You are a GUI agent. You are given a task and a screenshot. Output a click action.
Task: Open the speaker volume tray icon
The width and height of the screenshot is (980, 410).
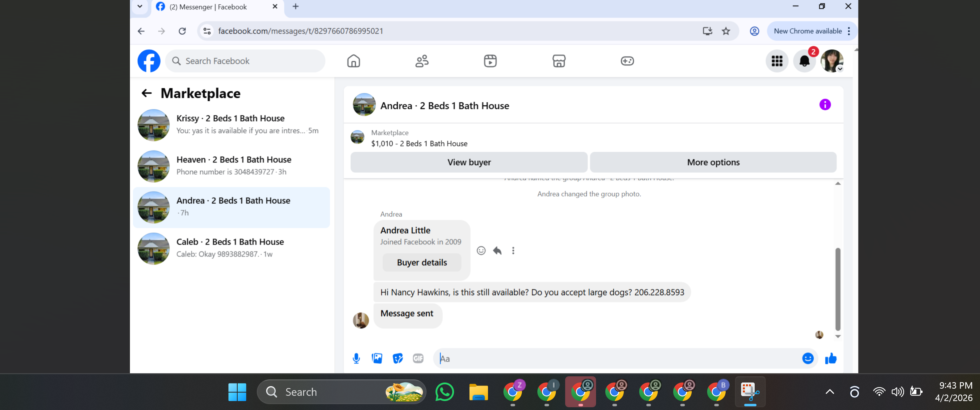pyautogui.click(x=898, y=392)
